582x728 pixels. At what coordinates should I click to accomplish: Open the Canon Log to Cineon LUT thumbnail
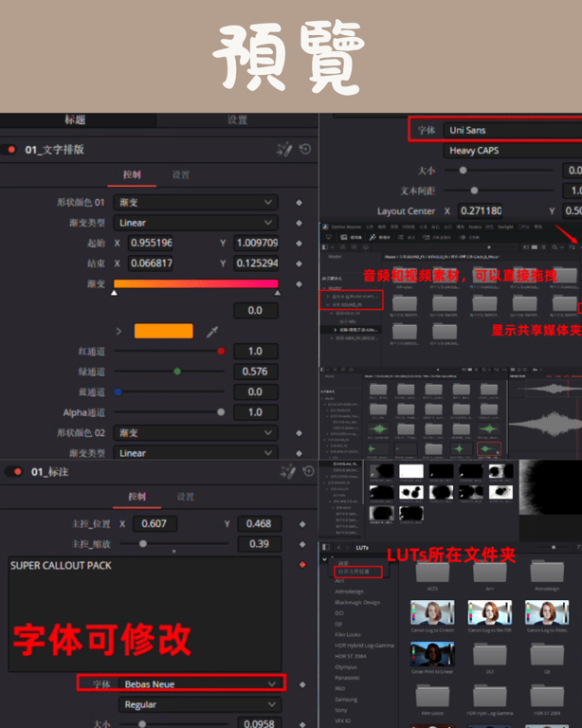tap(432, 612)
